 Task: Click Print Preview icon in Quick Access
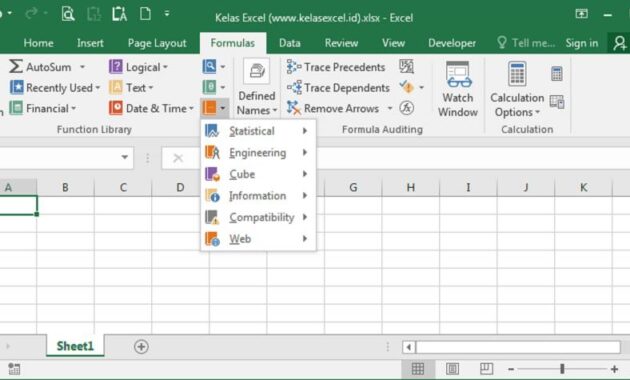click(x=68, y=14)
